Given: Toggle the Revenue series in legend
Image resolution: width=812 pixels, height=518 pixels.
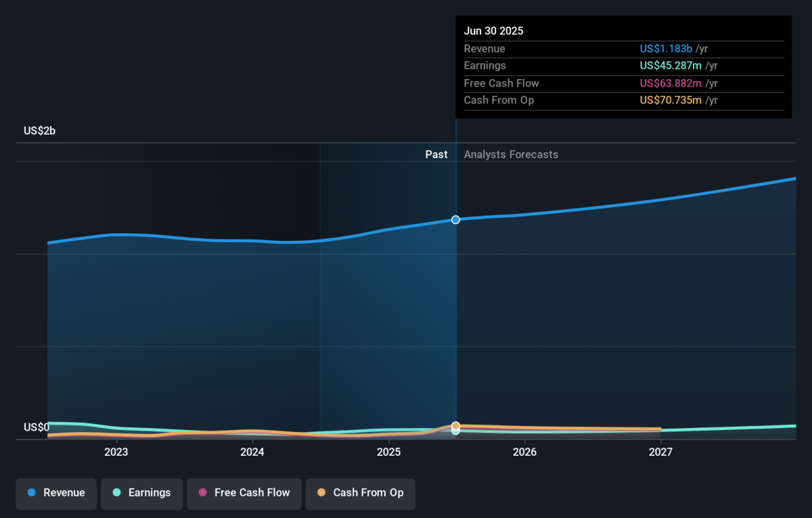Looking at the screenshot, I should 56,493.
